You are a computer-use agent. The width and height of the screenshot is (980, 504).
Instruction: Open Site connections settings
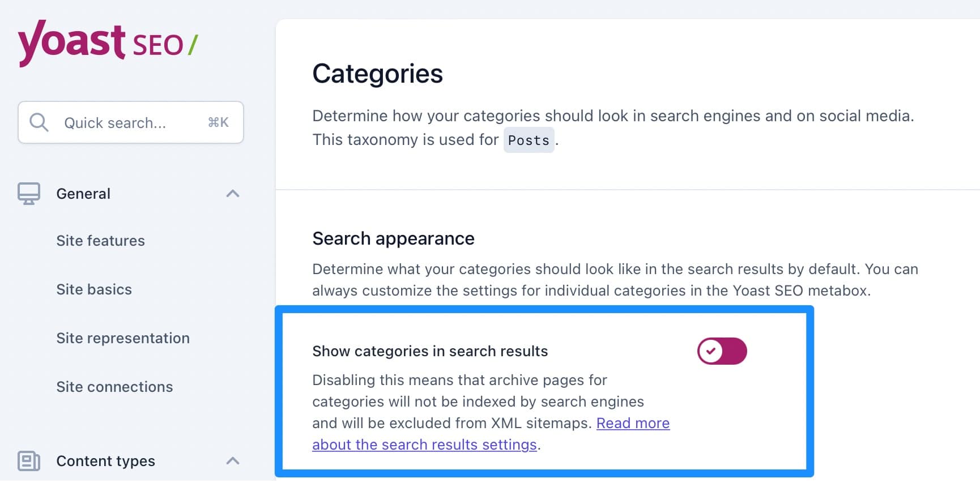pos(114,386)
